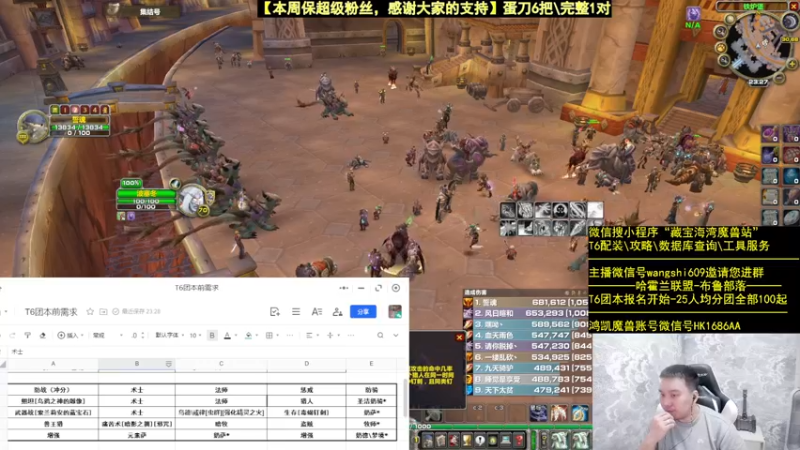
Task: Open the vertical alignment dropdown
Action: [332, 335]
